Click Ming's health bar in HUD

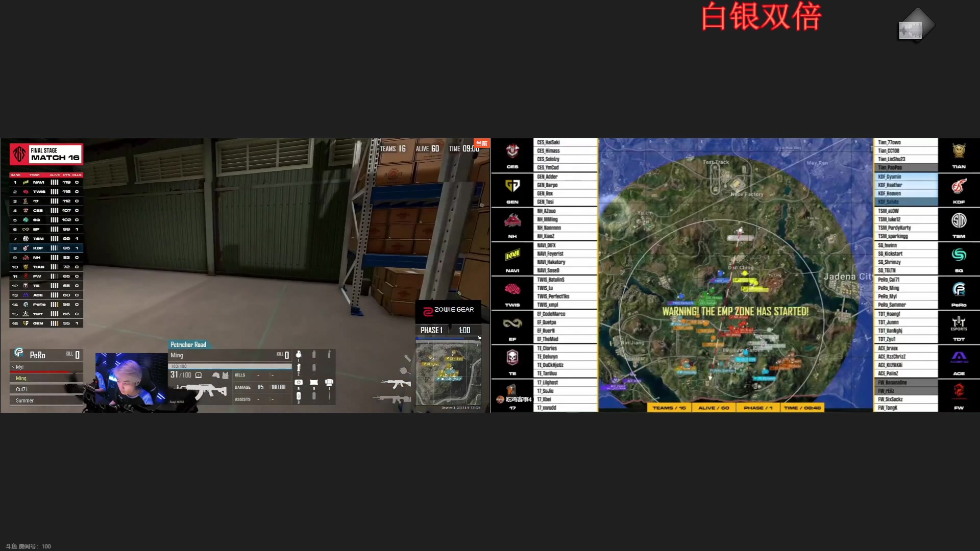[x=230, y=366]
